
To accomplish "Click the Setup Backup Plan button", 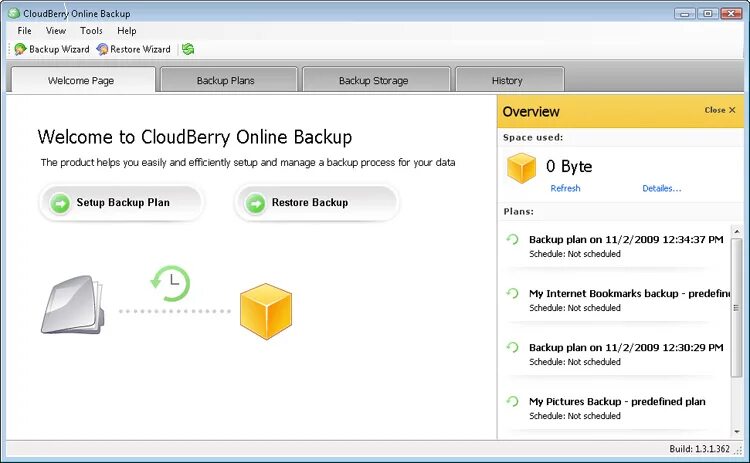I will coord(121,203).
